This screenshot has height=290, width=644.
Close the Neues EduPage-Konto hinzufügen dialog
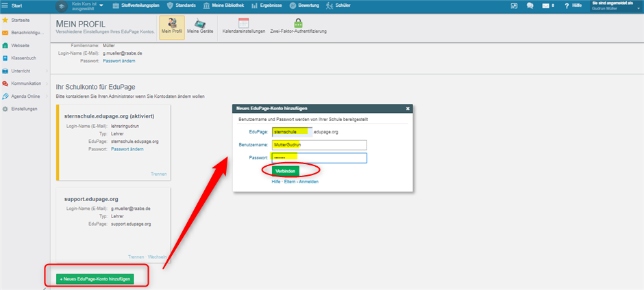408,109
